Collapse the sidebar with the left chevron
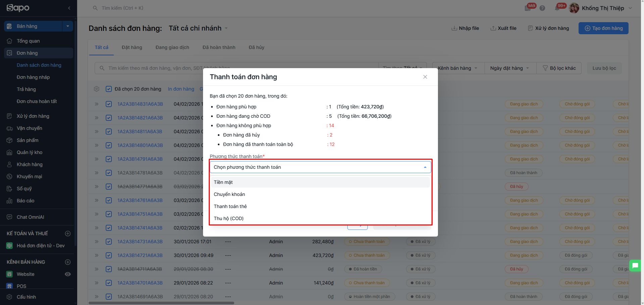This screenshot has width=644, height=305. [69, 8]
